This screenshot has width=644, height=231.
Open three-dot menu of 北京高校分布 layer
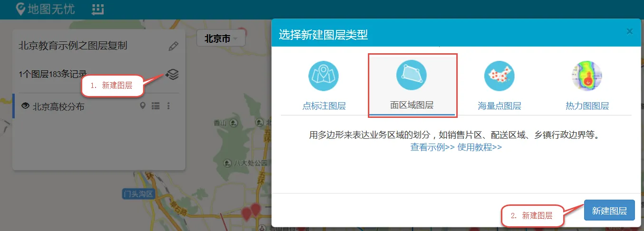pyautogui.click(x=168, y=106)
